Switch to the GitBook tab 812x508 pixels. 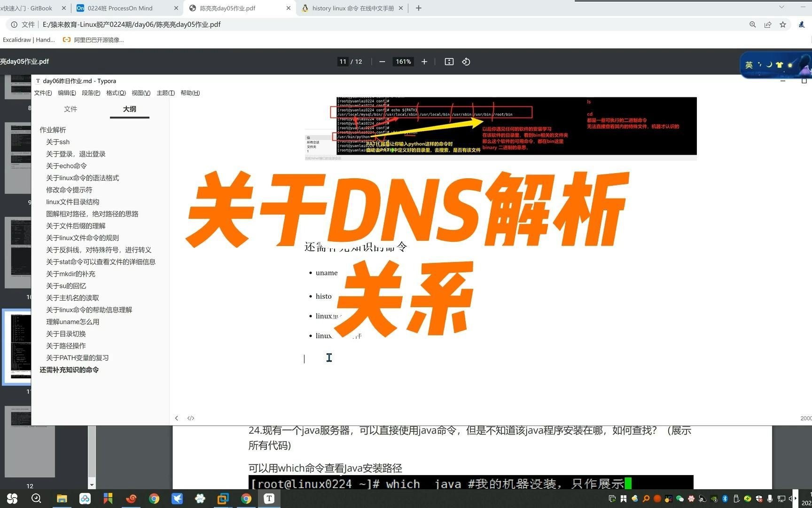tap(28, 8)
